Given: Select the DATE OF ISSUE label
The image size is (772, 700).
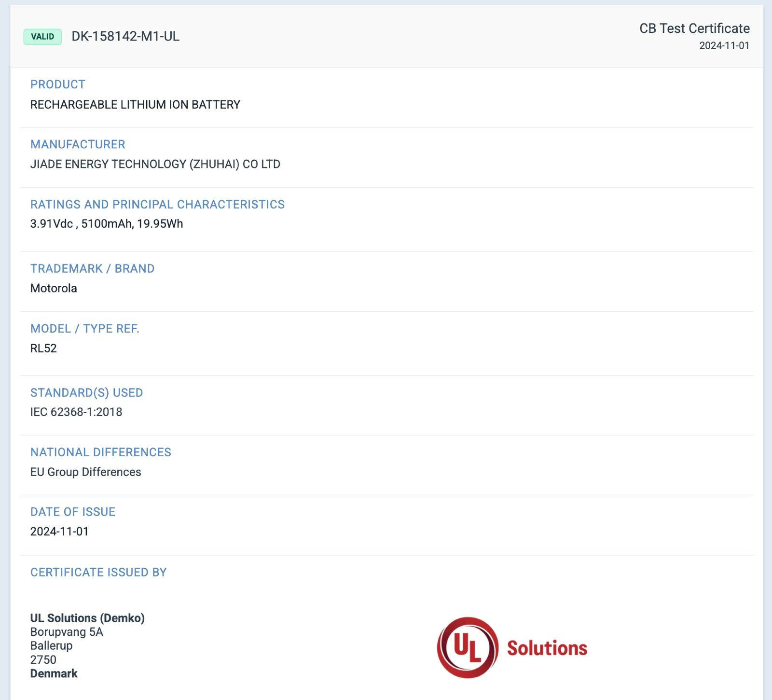Looking at the screenshot, I should click(73, 512).
